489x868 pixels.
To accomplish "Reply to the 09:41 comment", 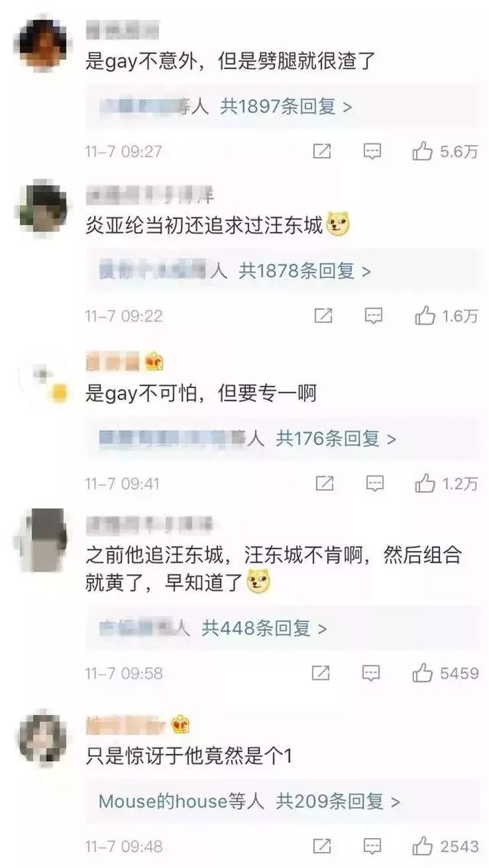I will [x=375, y=484].
